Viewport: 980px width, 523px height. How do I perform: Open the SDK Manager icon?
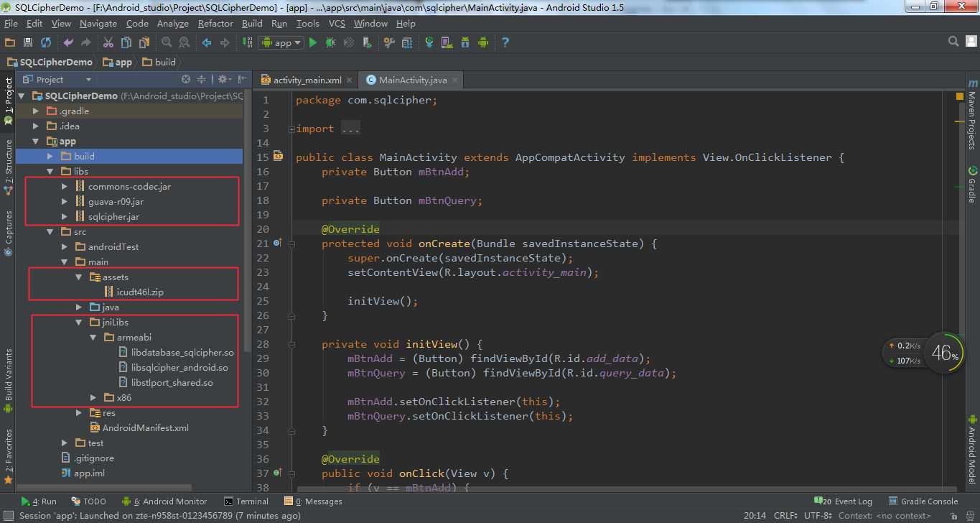point(465,43)
